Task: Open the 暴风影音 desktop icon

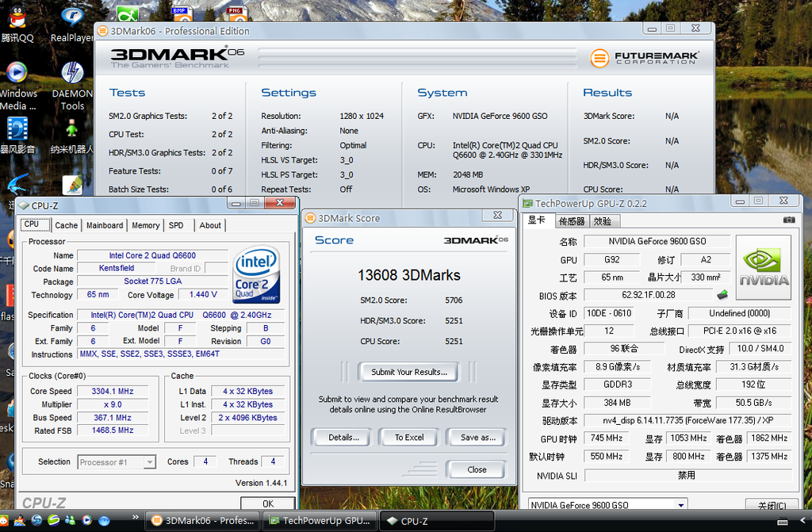Action: (17, 135)
